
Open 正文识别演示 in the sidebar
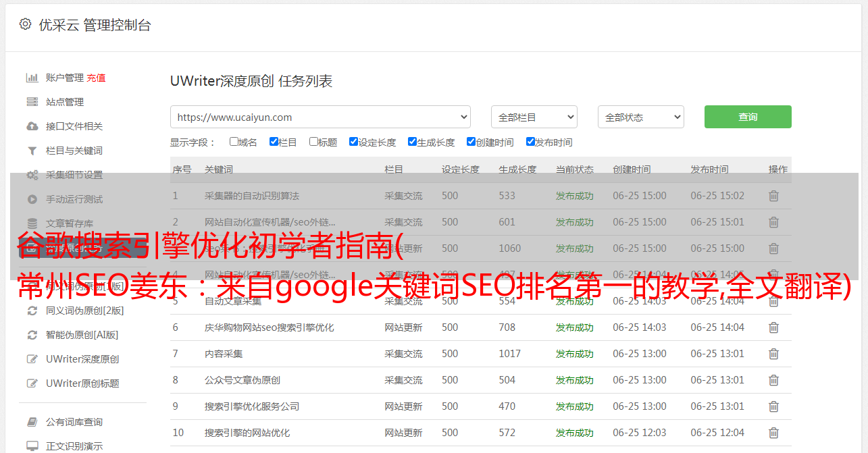[x=74, y=446]
